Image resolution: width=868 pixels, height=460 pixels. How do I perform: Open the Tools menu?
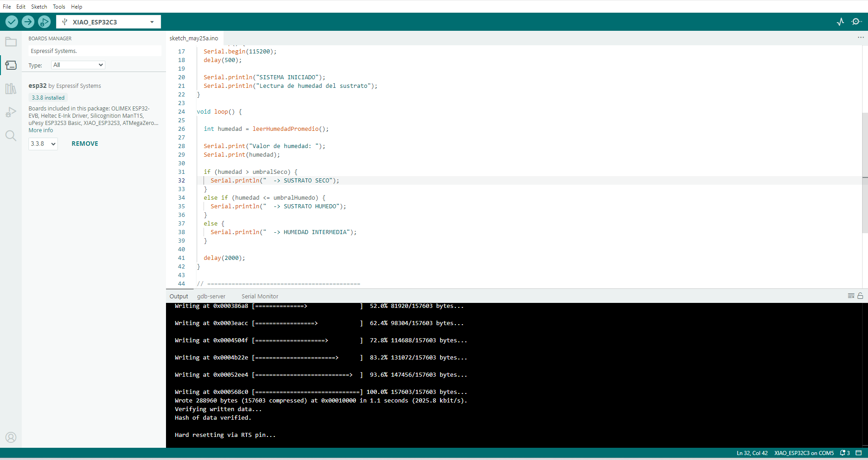click(x=59, y=7)
